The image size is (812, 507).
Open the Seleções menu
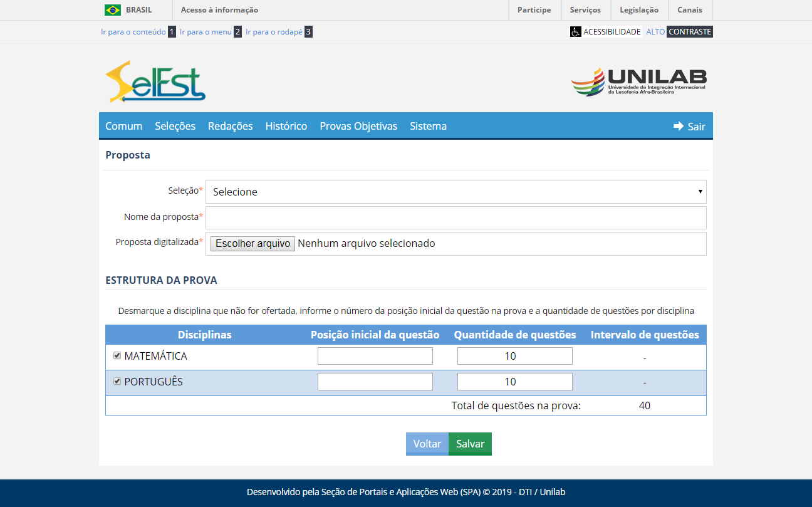click(175, 126)
